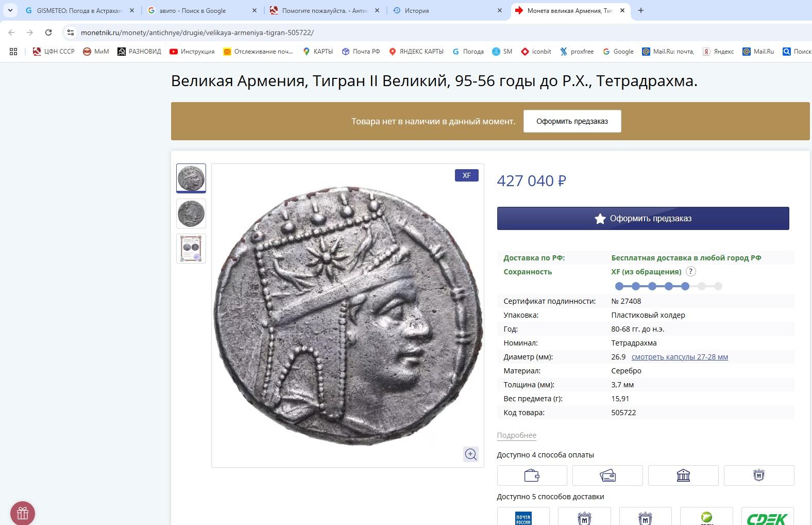Open the browser tab search dropdown arrow
The image size is (812, 525).
point(10,10)
